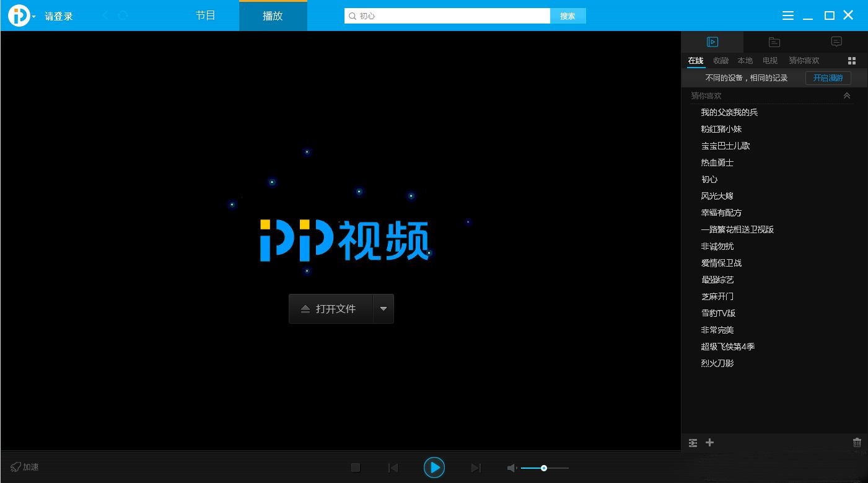Screen dimensions: 868x483
Task: Switch to the 播放 tab
Action: [x=273, y=16]
